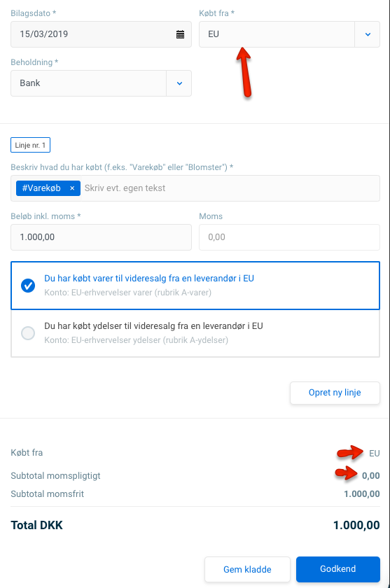Click the #Varekøb tag chip
Screen dimensions: 390x588
(x=48, y=188)
